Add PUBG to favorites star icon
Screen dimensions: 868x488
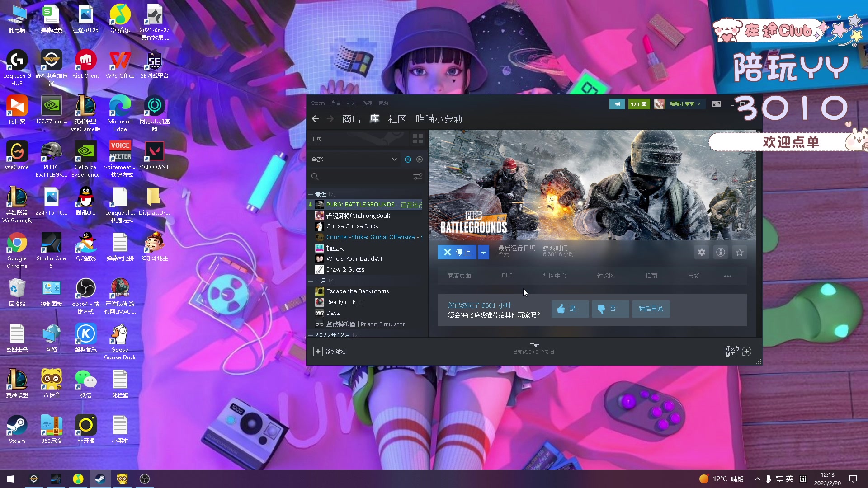tap(740, 252)
